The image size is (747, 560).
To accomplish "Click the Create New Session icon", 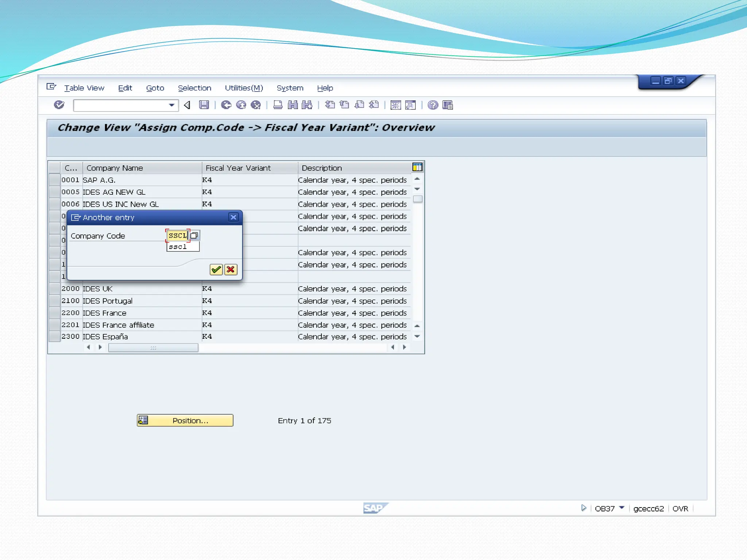I will click(x=396, y=105).
